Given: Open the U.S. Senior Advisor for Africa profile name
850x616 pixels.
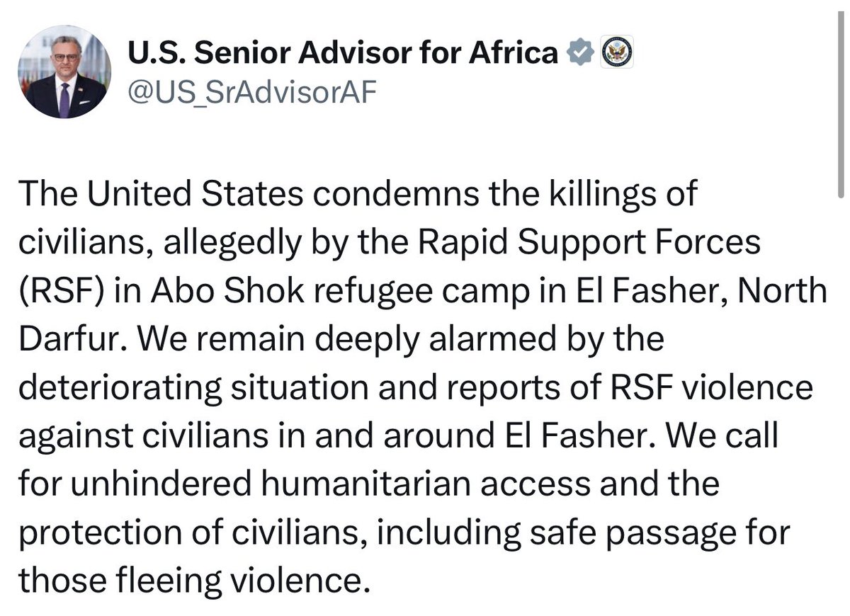Looking at the screenshot, I should tap(343, 54).
